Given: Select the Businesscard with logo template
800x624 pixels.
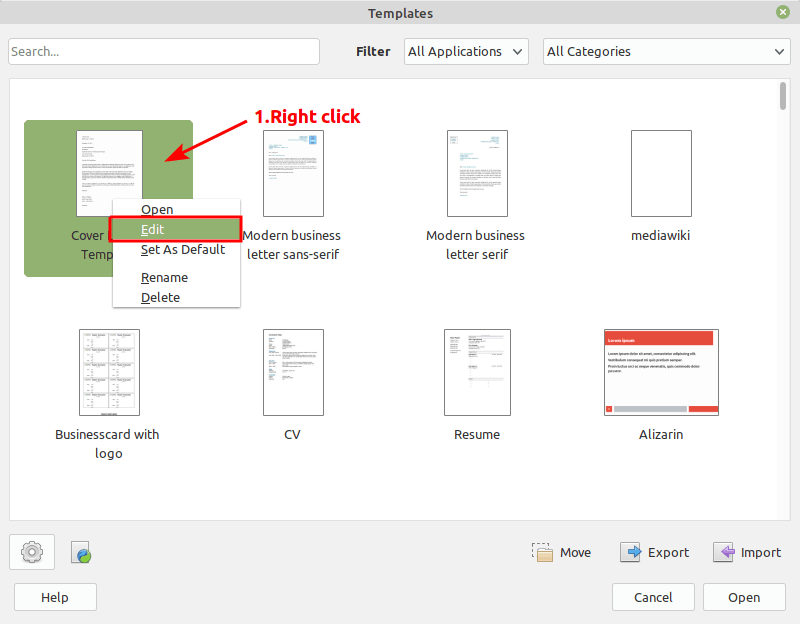Looking at the screenshot, I should 109,372.
